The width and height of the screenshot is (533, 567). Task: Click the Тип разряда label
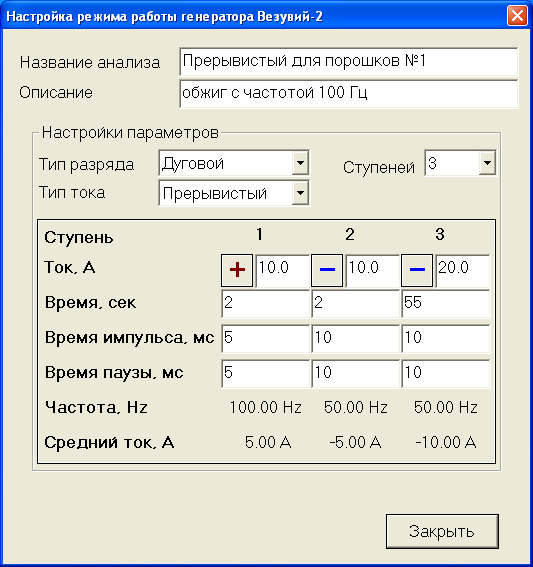pyautogui.click(x=86, y=165)
